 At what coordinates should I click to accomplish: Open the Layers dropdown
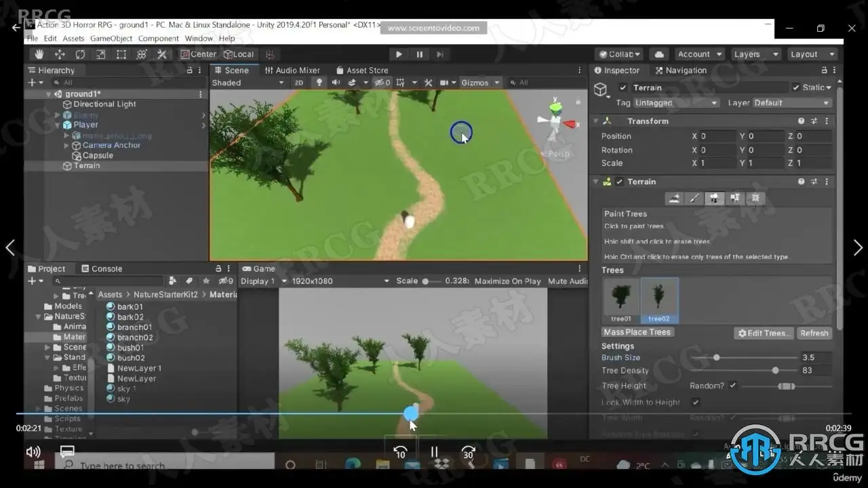[x=757, y=54]
